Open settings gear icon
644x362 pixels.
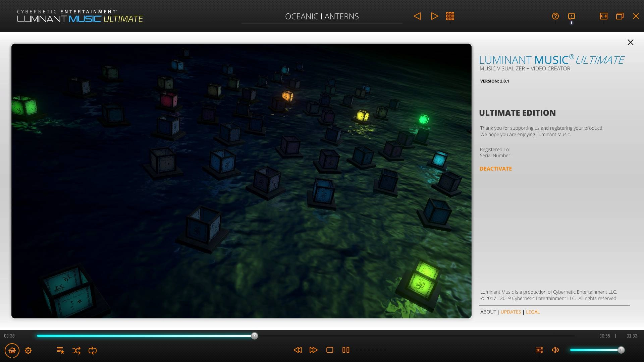point(28,351)
